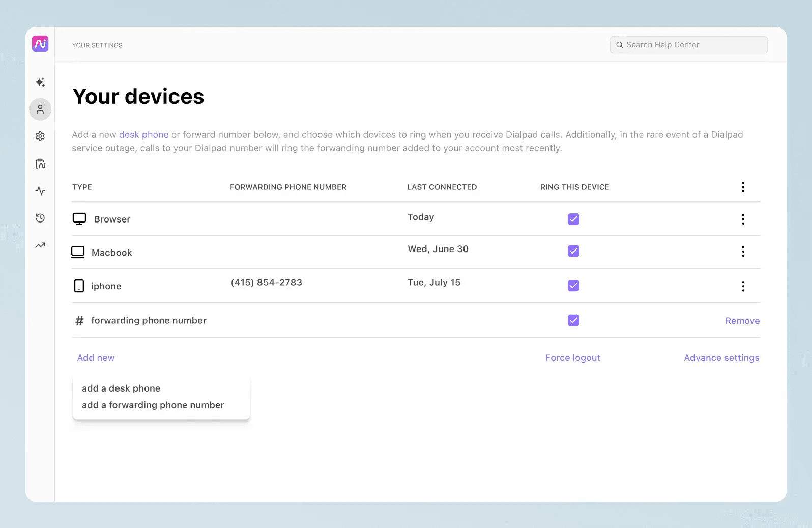Viewport: 812px width, 528px height.
Task: Open the analytics trend arrow icon
Action: 40,245
